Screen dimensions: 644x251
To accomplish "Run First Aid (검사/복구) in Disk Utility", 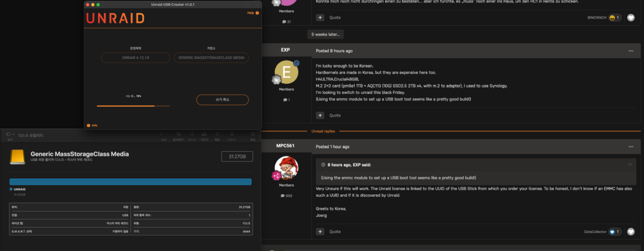I will click(x=178, y=136).
